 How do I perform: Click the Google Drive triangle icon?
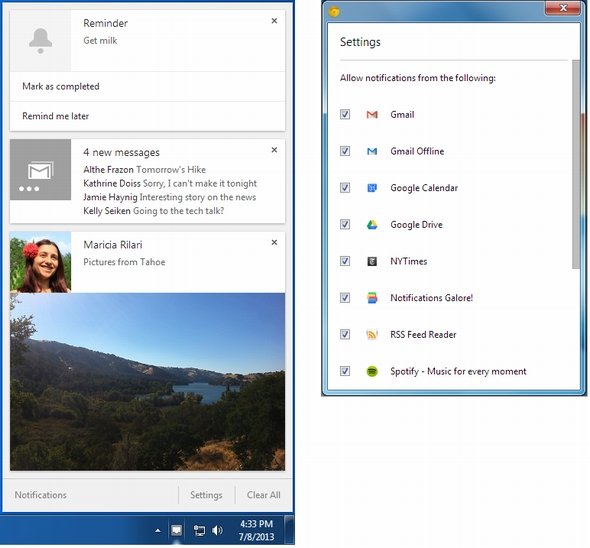(x=372, y=225)
